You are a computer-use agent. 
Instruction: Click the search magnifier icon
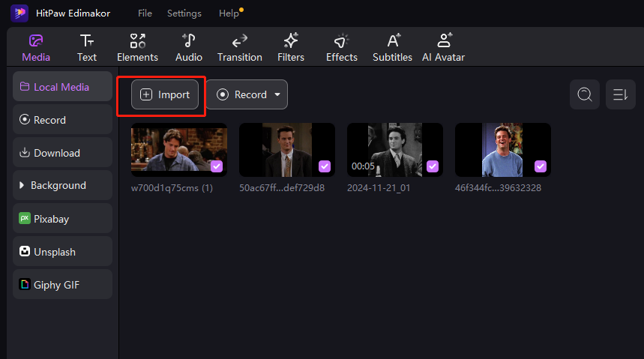point(585,94)
